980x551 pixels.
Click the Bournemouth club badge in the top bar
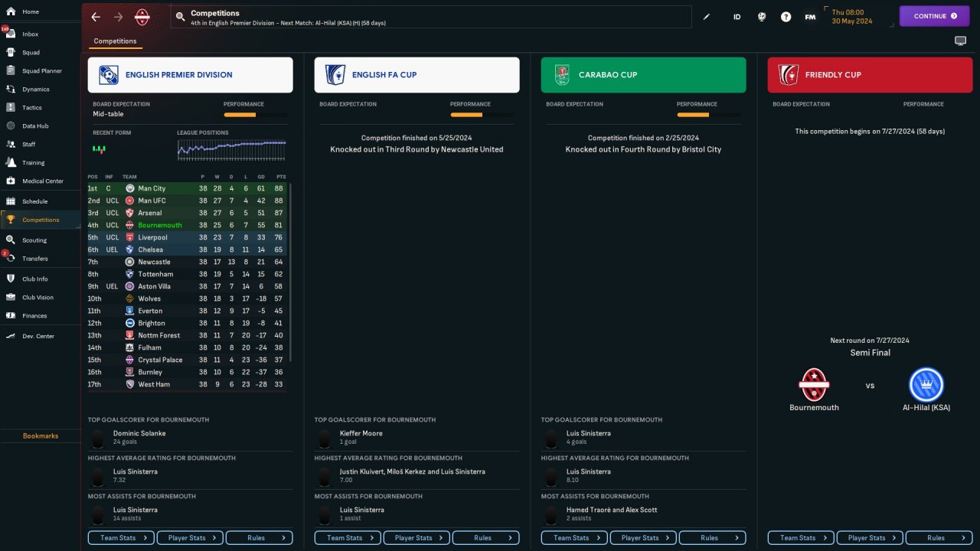pyautogui.click(x=142, y=17)
